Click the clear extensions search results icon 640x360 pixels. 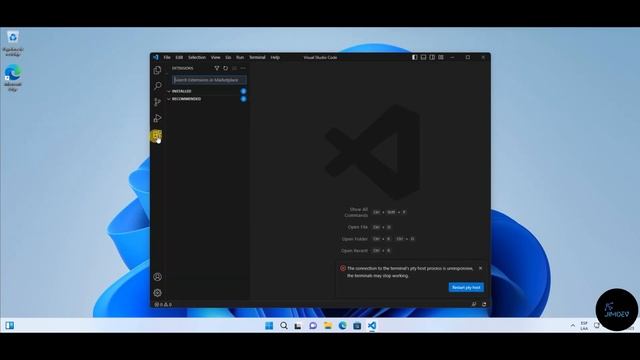(x=234, y=68)
